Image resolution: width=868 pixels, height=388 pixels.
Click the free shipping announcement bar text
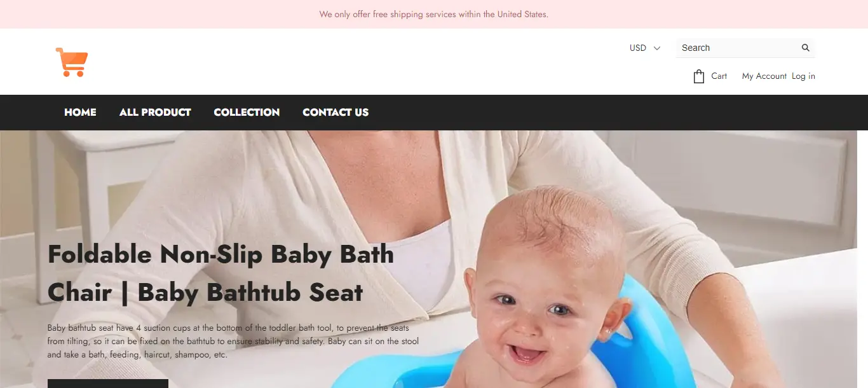[434, 14]
